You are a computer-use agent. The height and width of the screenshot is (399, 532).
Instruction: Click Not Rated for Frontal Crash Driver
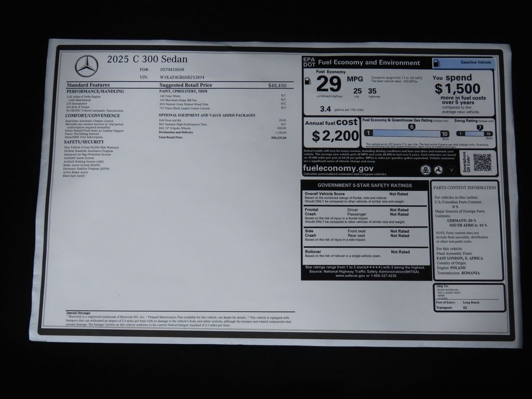(399, 210)
